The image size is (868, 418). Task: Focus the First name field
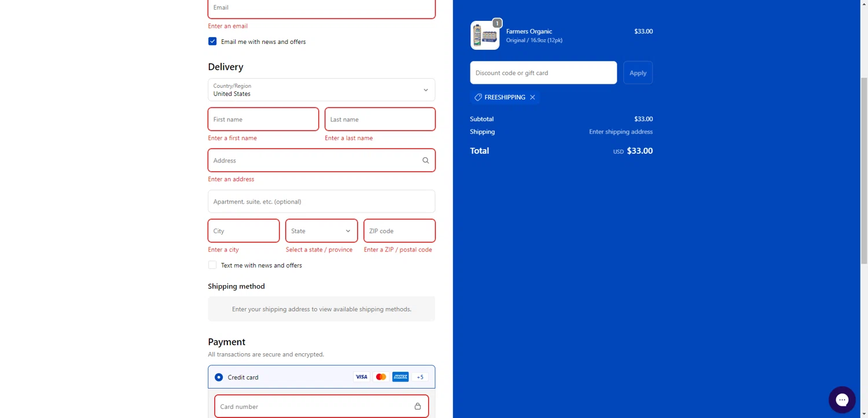(x=263, y=119)
